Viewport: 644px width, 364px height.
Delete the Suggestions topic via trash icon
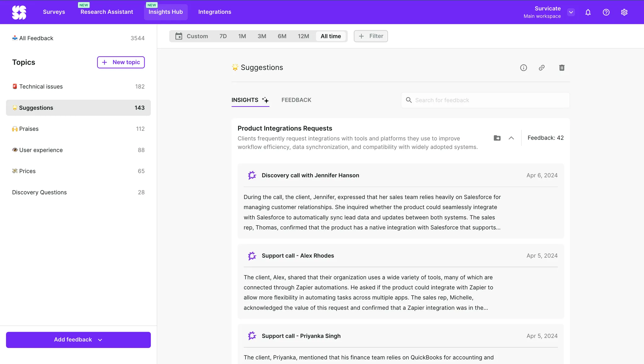tap(562, 68)
